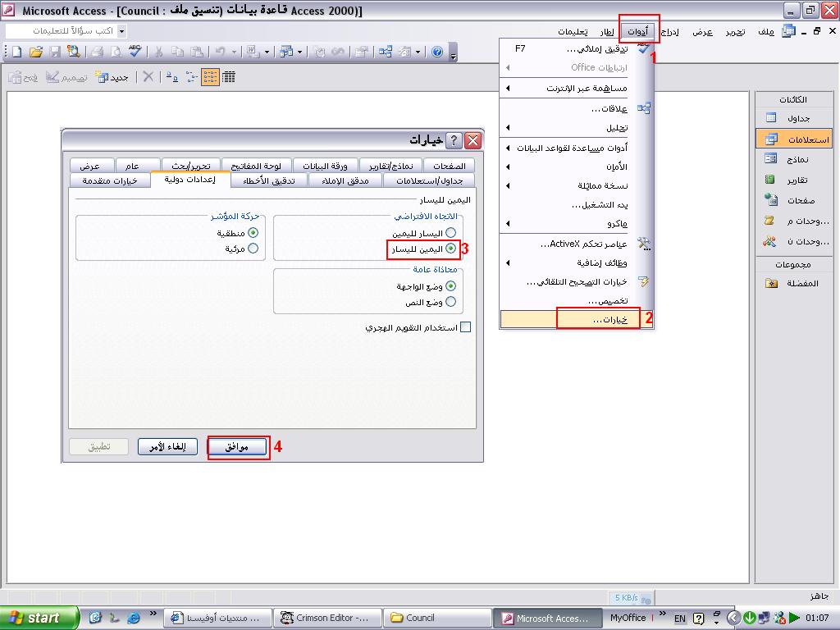Choose 'علاقات...' Relationships menu entry
The image size is (840, 630).
click(x=577, y=109)
